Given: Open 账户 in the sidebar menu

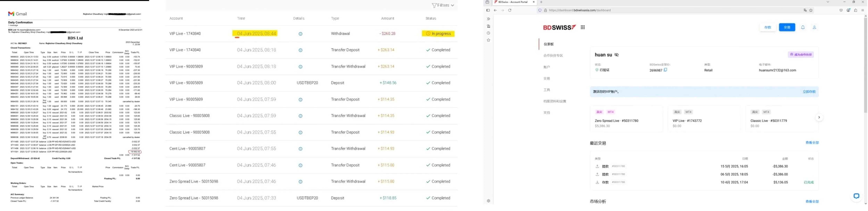Looking at the screenshot, I should click(x=546, y=67).
